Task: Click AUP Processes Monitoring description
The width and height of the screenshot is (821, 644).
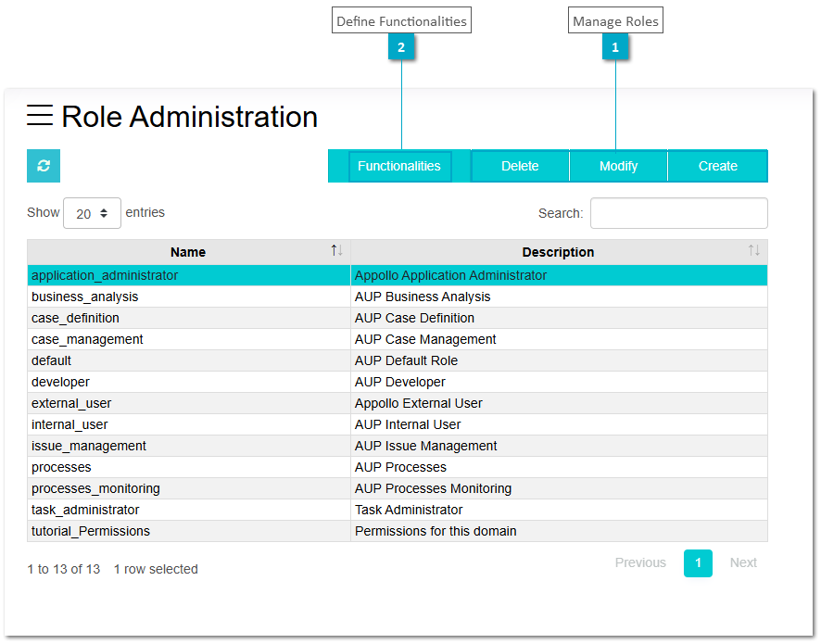Action: pyautogui.click(x=559, y=488)
